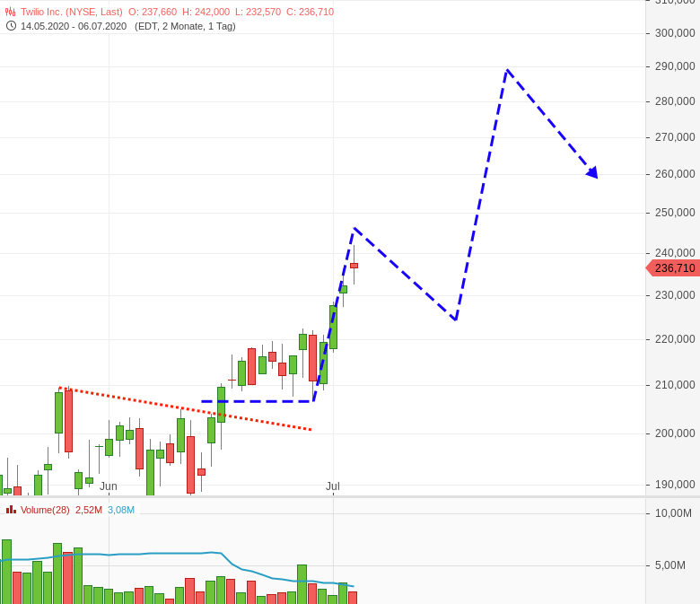700x604 pixels.
Task: Click the Volume(28) indicator label
Action: (x=45, y=510)
